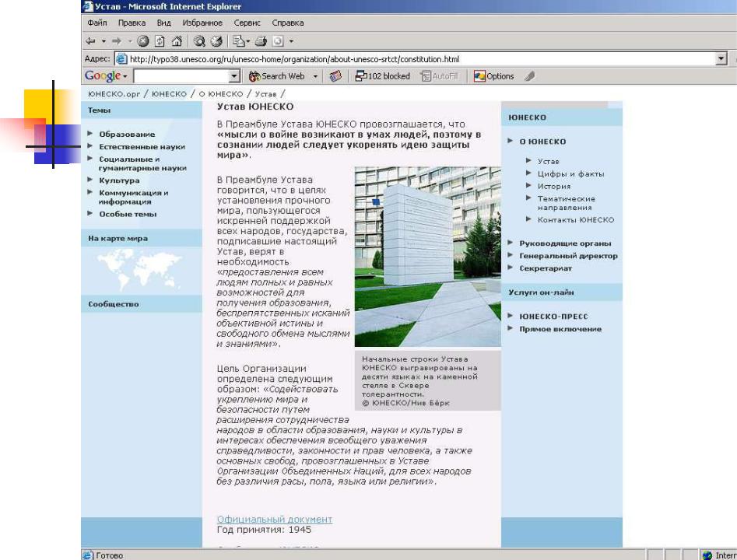Open Секретариат sidebar link
737x560 pixels.
coord(546,268)
